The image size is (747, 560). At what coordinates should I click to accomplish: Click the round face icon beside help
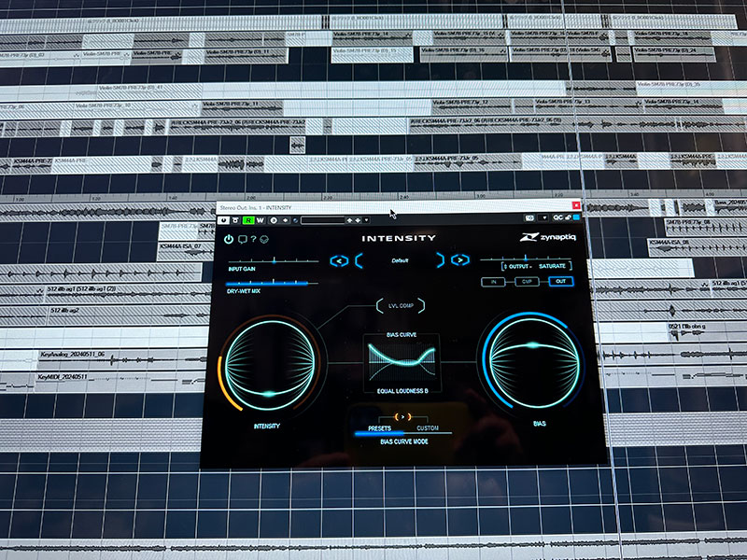click(264, 239)
